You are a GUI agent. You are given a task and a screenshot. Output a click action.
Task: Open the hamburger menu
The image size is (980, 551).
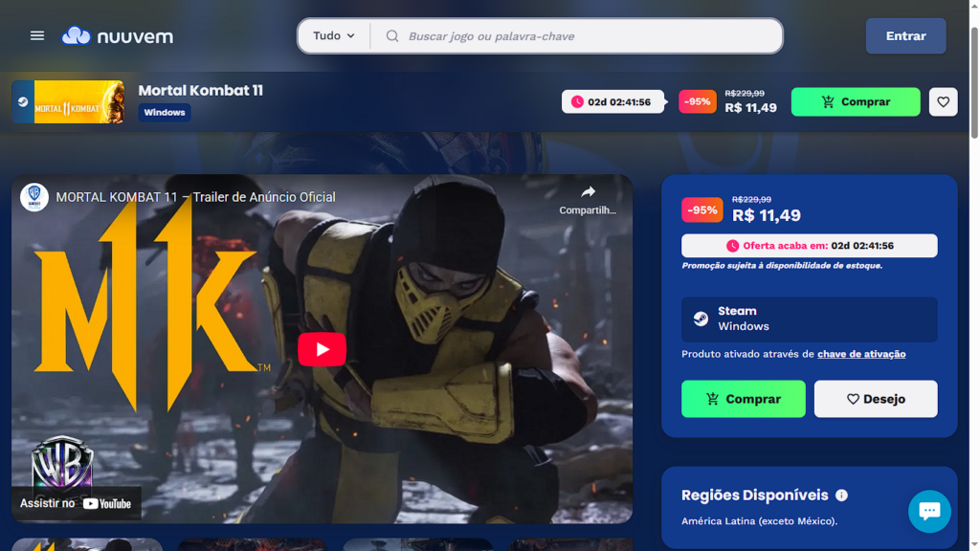(37, 35)
